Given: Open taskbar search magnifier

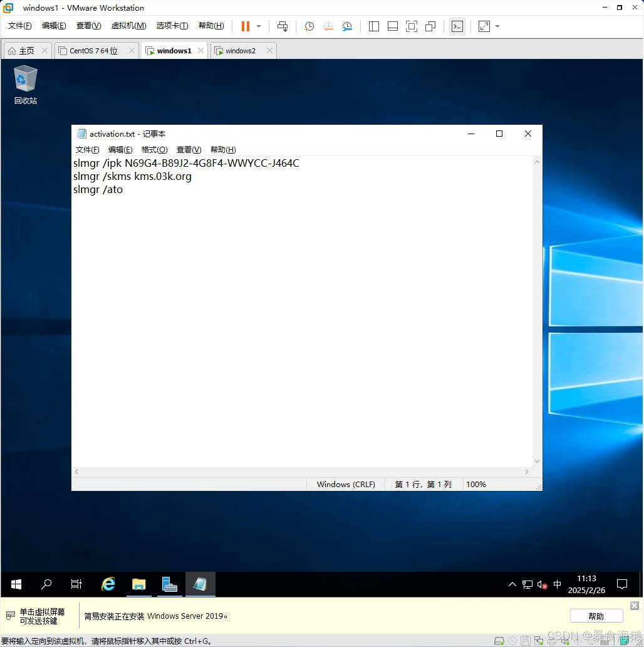Looking at the screenshot, I should click(46, 584).
